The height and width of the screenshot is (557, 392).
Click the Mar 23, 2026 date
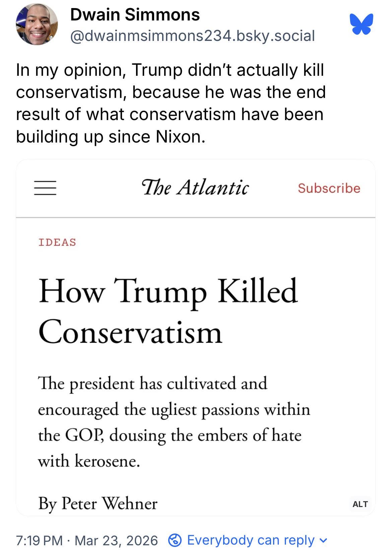click(x=116, y=541)
